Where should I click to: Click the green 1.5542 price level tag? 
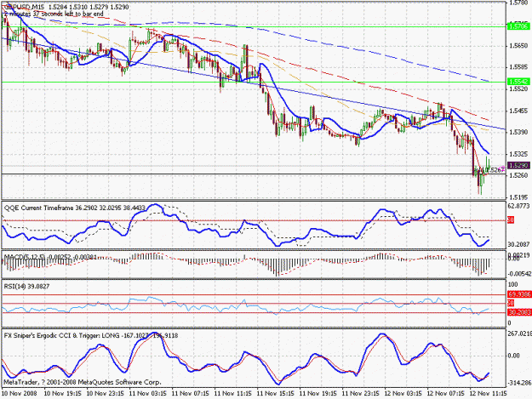point(518,82)
